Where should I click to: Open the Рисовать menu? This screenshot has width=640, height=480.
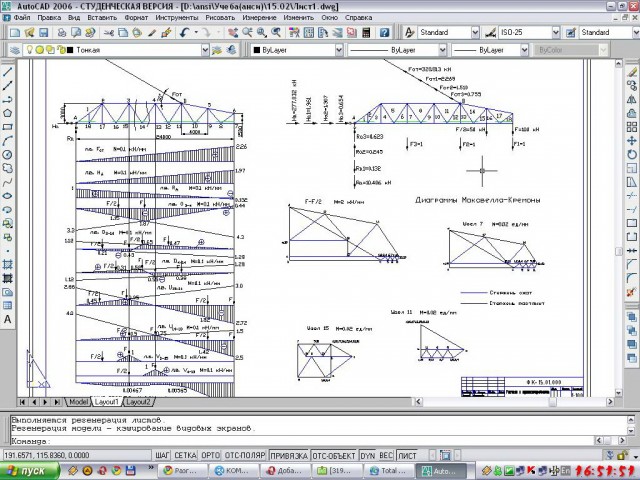click(x=220, y=18)
